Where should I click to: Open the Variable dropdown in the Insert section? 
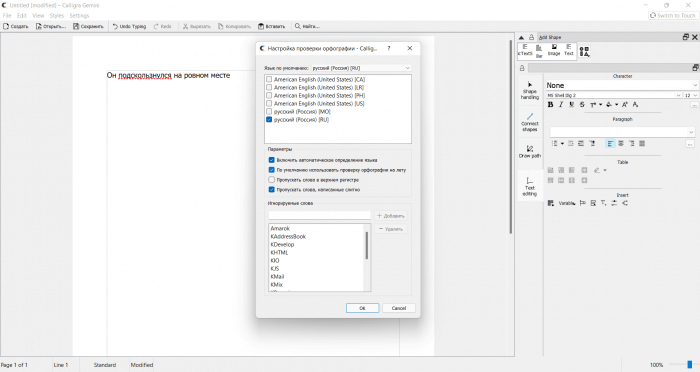coord(566,203)
